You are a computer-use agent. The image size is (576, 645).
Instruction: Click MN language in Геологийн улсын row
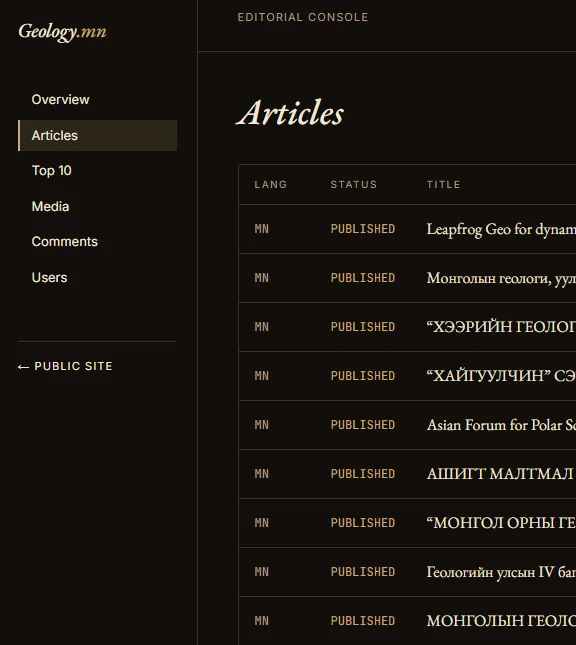pos(261,572)
